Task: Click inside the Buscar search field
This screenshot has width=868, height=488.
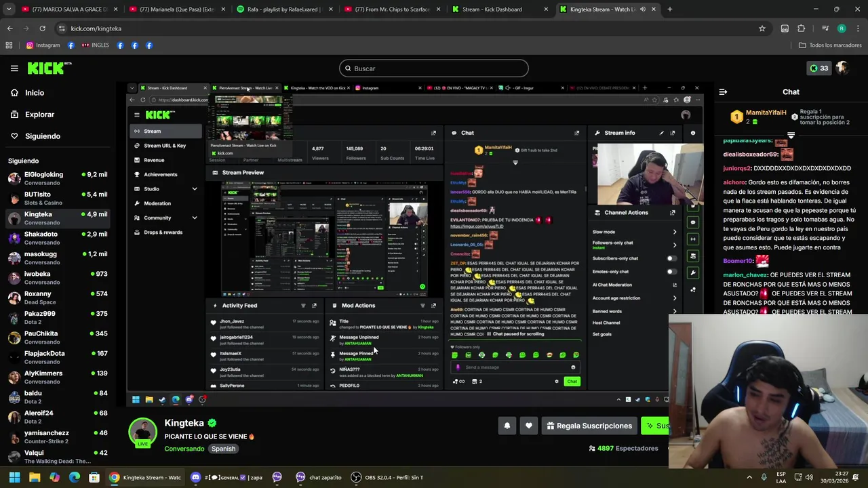Action: [x=434, y=68]
